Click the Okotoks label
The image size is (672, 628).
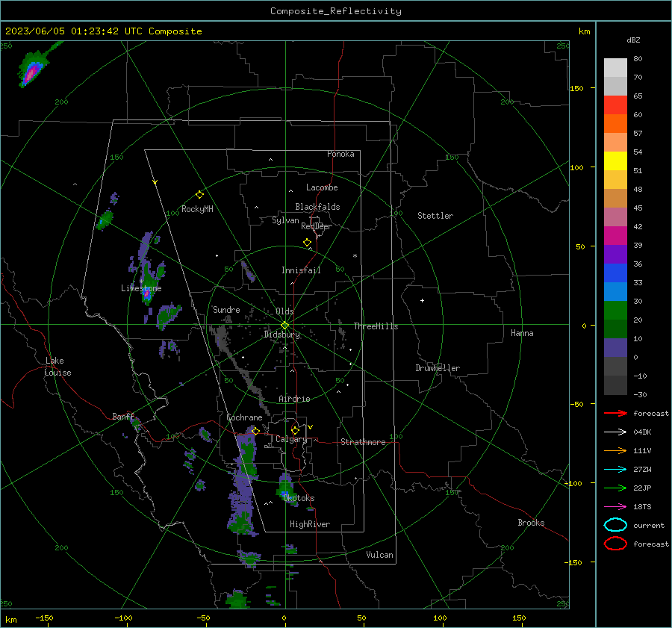click(x=299, y=498)
